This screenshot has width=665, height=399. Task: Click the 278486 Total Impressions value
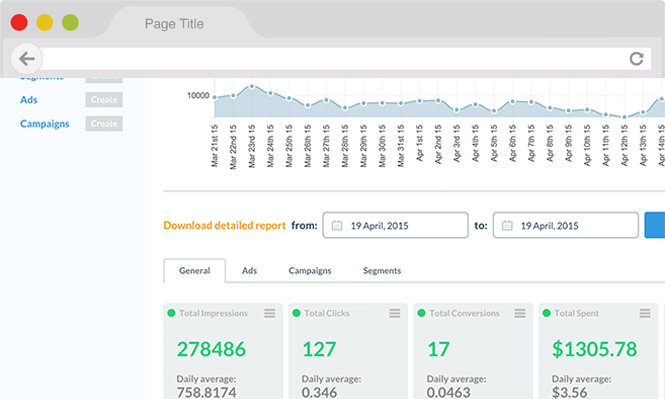click(211, 349)
